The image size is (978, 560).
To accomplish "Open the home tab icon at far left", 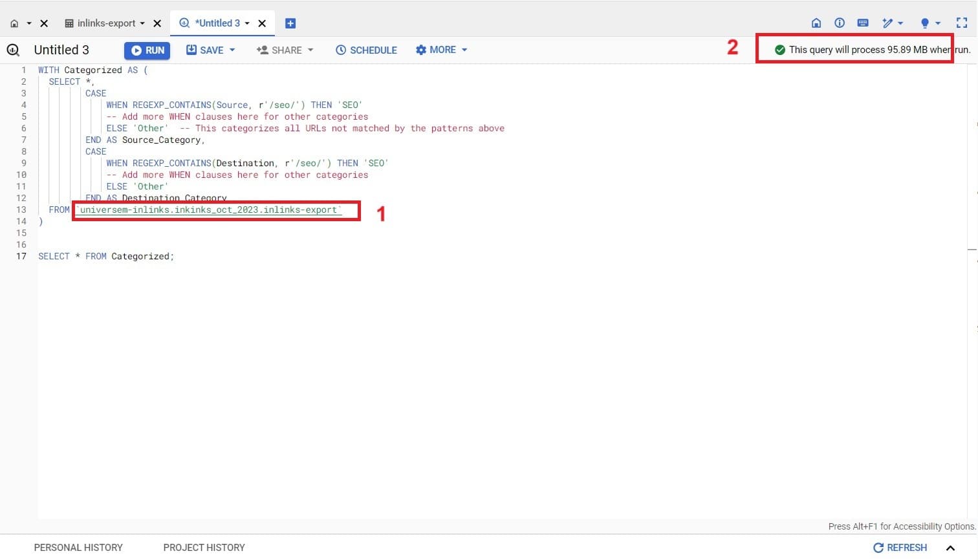I will (14, 23).
